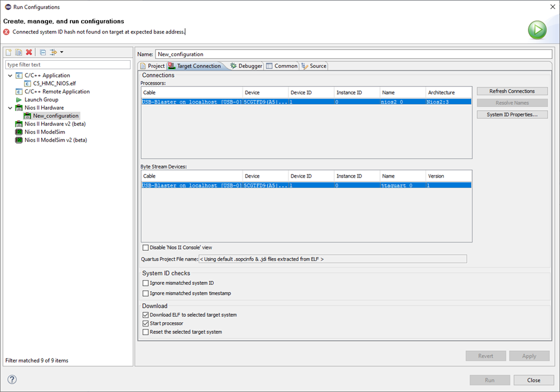Select the Target Connection tab
Image resolution: width=560 pixels, height=392 pixels.
point(195,66)
